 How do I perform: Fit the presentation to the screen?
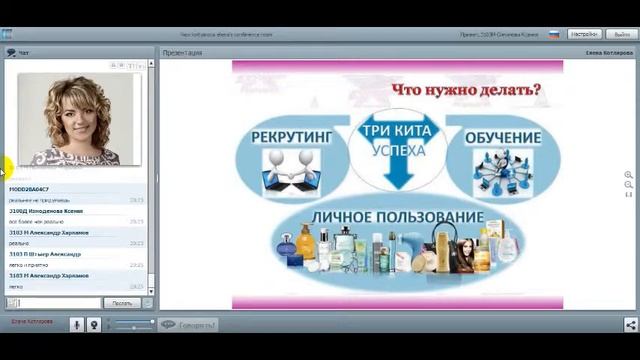(628, 195)
